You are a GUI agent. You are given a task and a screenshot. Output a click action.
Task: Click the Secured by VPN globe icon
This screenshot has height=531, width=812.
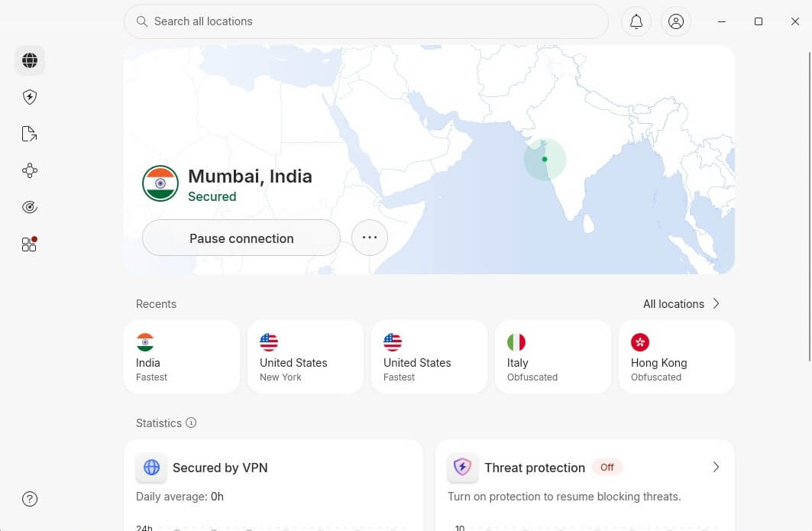[151, 468]
